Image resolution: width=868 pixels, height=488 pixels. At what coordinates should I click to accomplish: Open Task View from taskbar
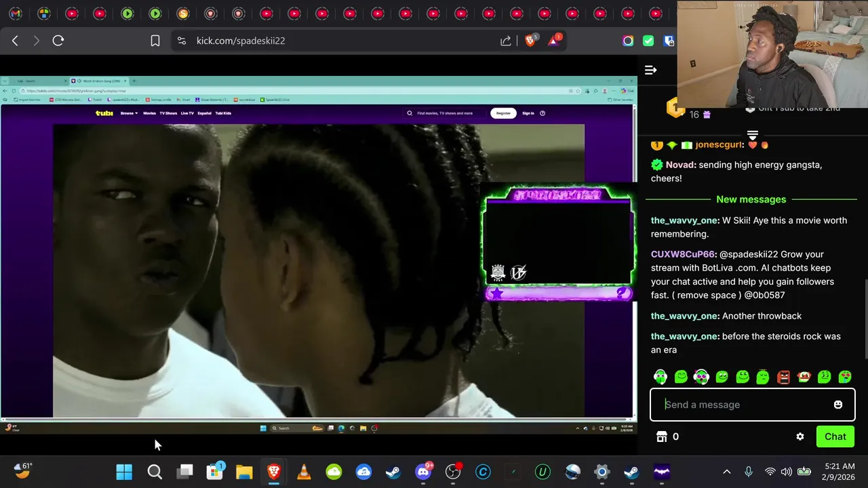(x=184, y=472)
